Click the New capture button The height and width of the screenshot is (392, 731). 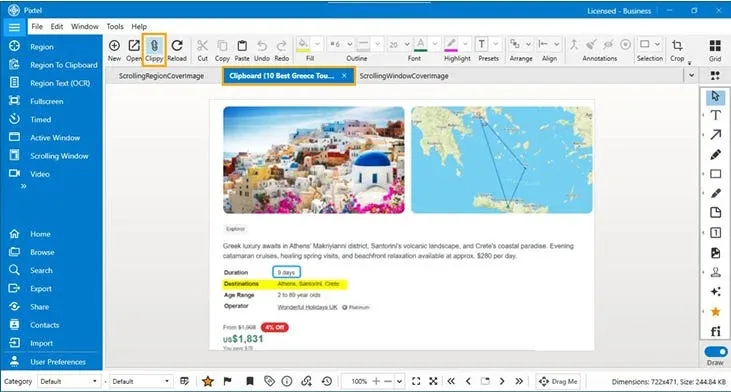coord(114,50)
